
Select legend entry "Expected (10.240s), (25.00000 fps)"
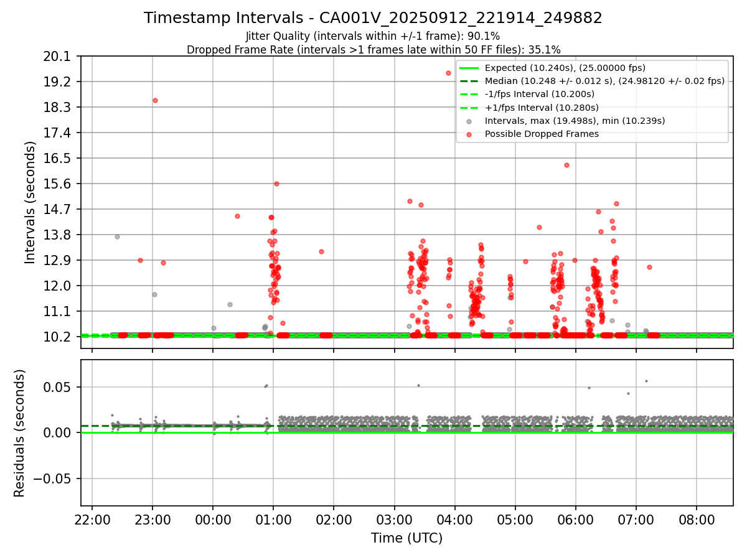pyautogui.click(x=565, y=68)
